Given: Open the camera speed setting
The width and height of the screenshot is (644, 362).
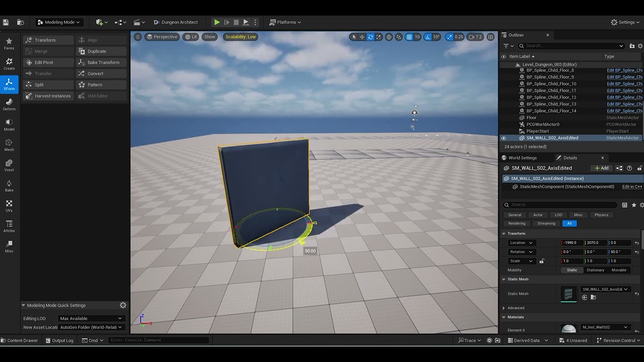Looking at the screenshot, I should click(x=475, y=37).
